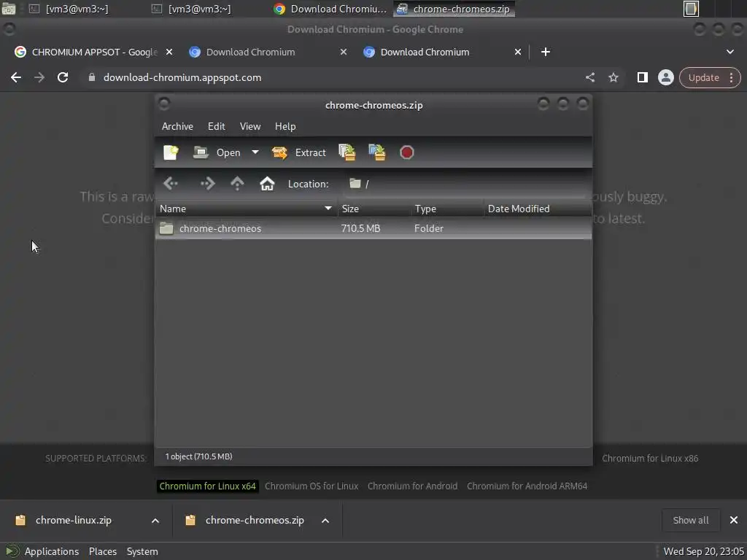The height and width of the screenshot is (560, 747).
Task: Expand Chrome tab search chevron
Action: (729, 52)
